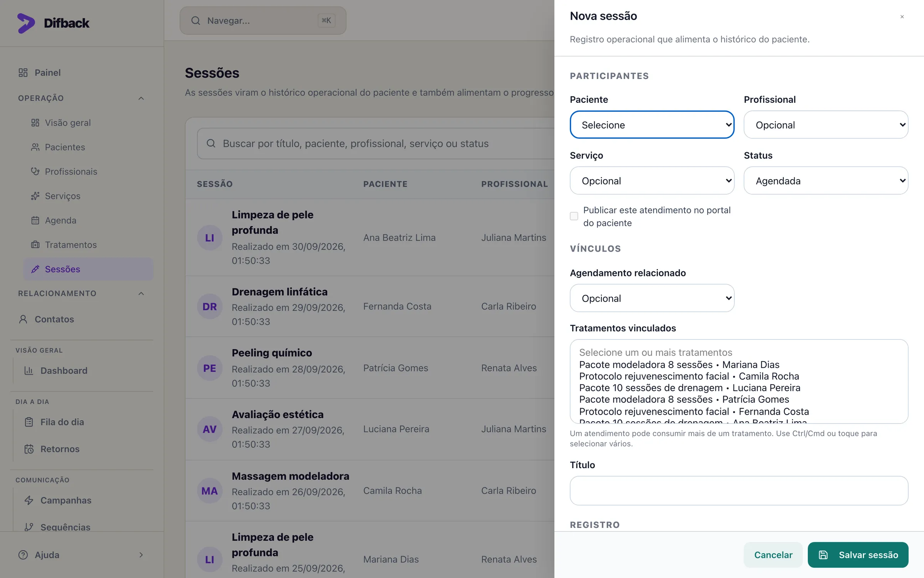Collapse the Operação sidebar section

pos(141,98)
